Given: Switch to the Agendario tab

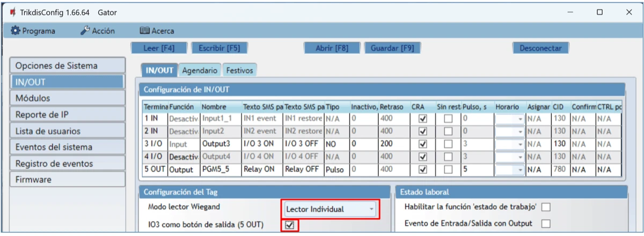Looking at the screenshot, I should tap(200, 70).
